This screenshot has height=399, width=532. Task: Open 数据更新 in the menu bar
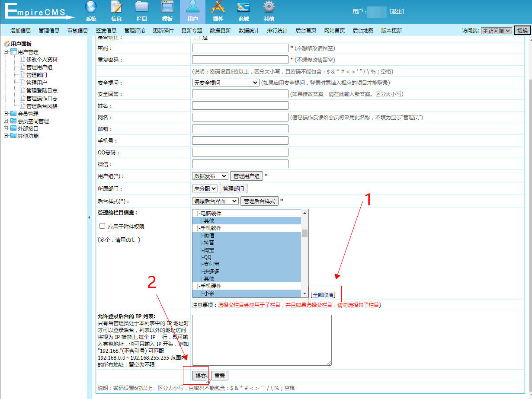tap(220, 31)
